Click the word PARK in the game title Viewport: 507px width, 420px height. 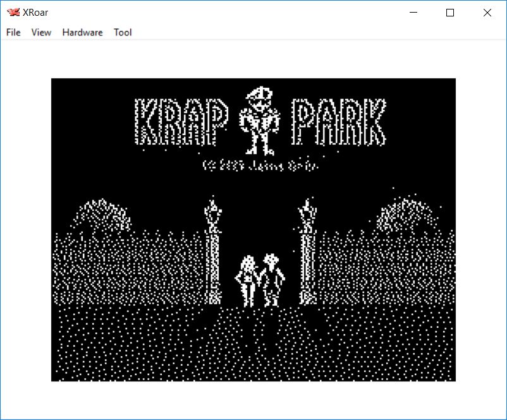pos(338,123)
